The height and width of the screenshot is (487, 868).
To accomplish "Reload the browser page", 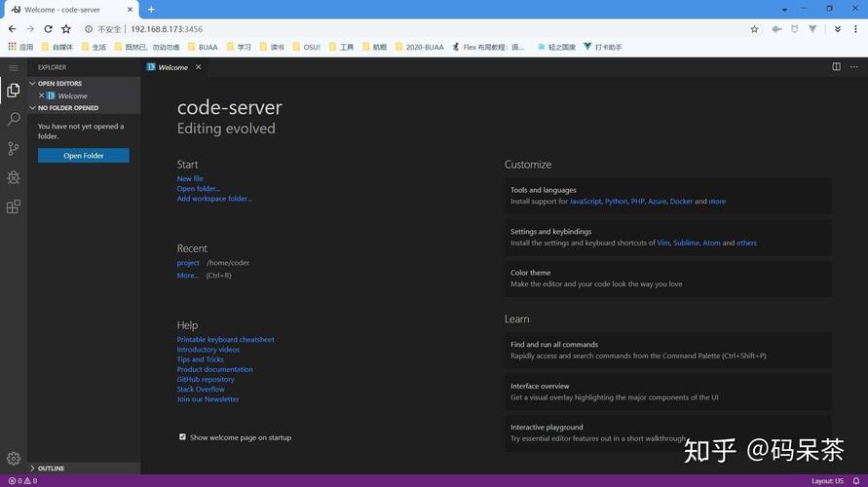I will 48,29.
